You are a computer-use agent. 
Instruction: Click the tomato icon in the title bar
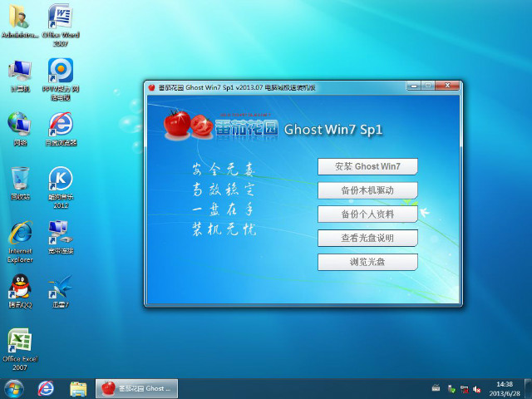click(x=151, y=87)
